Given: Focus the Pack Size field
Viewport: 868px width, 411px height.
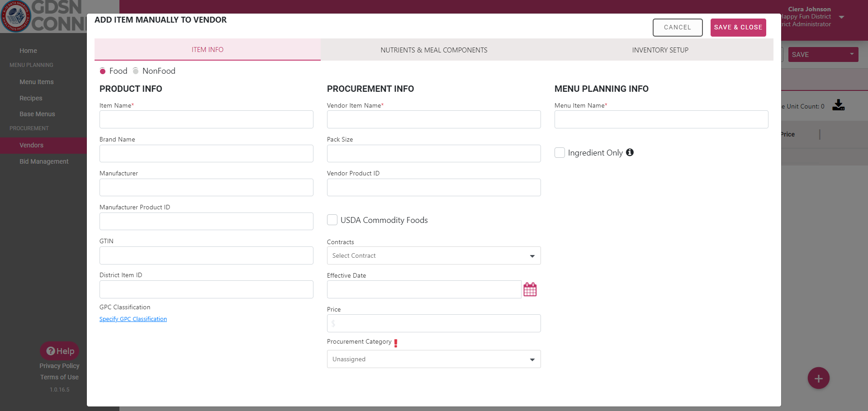Looking at the screenshot, I should 434,153.
